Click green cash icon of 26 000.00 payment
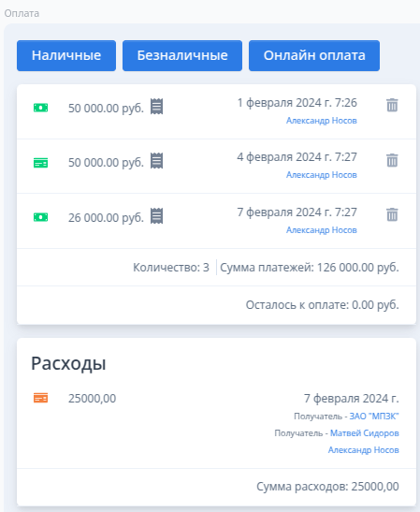 [x=41, y=217]
